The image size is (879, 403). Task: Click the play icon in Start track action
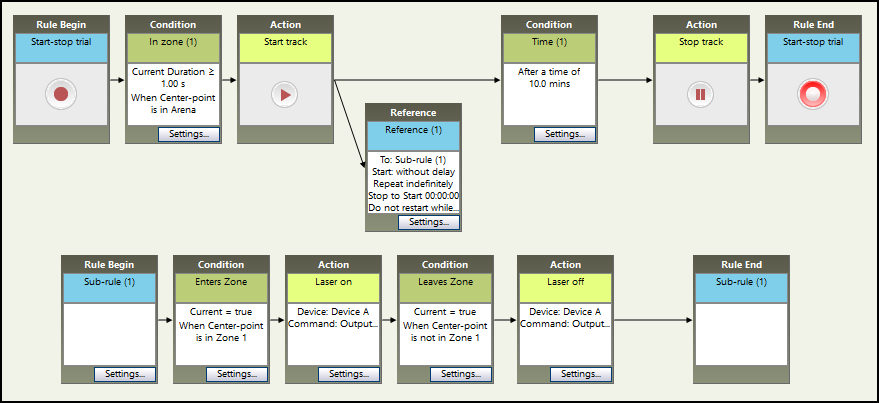285,94
